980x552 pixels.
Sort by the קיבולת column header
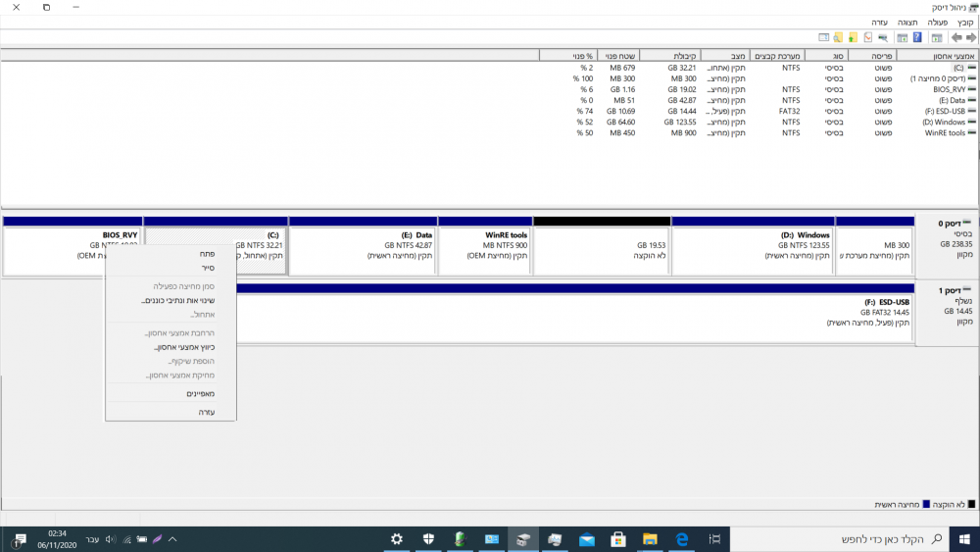click(669, 56)
